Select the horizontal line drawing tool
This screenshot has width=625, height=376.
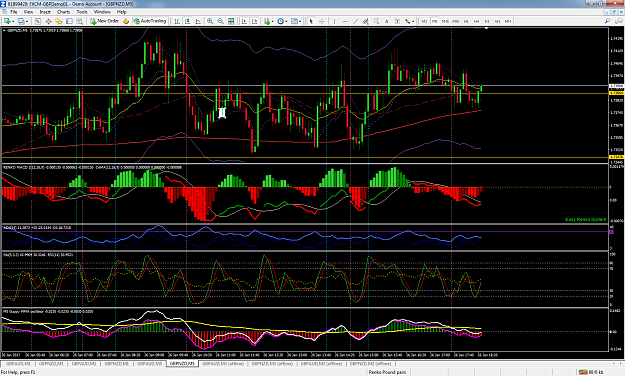click(x=345, y=21)
